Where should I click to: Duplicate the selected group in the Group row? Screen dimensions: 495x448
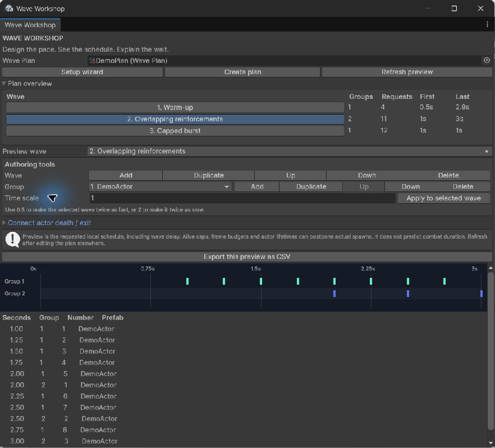[x=311, y=186]
